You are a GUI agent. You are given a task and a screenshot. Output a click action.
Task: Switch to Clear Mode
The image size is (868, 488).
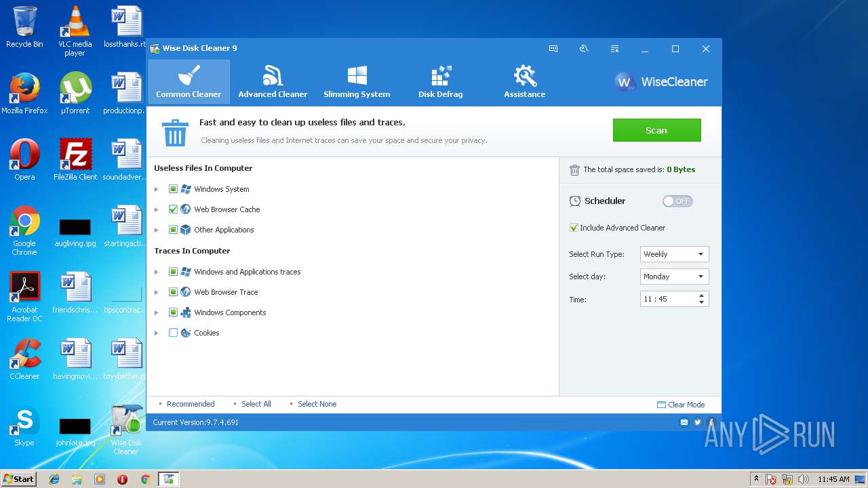(681, 405)
